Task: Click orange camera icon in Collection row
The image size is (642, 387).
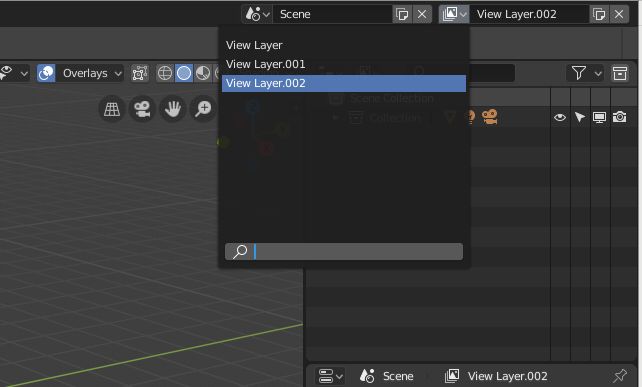Action: coord(490,117)
